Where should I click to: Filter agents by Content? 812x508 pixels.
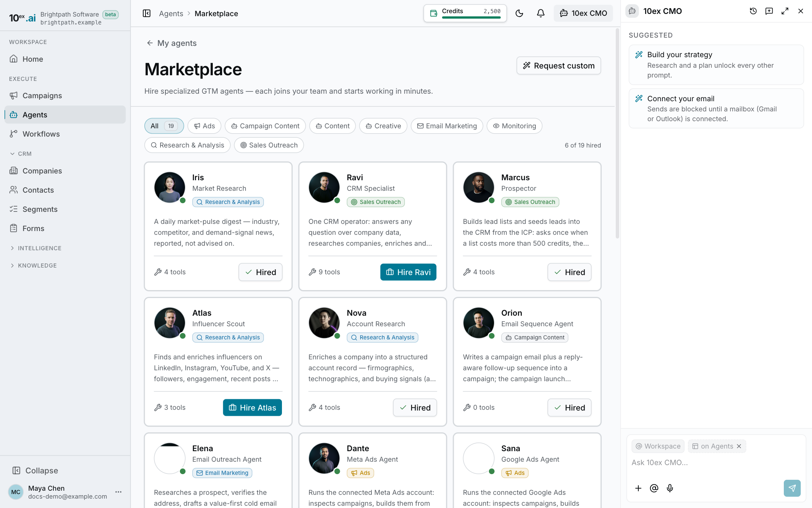pyautogui.click(x=332, y=126)
